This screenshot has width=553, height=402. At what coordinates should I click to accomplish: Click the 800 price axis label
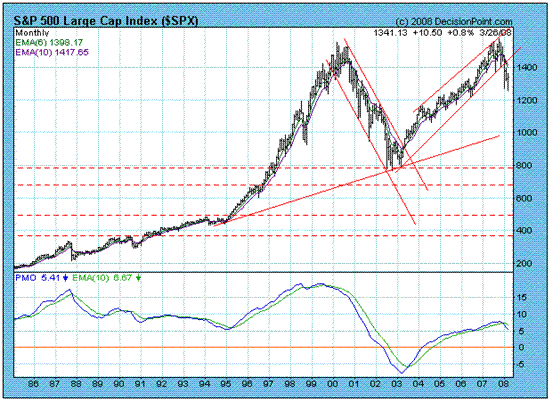click(523, 165)
